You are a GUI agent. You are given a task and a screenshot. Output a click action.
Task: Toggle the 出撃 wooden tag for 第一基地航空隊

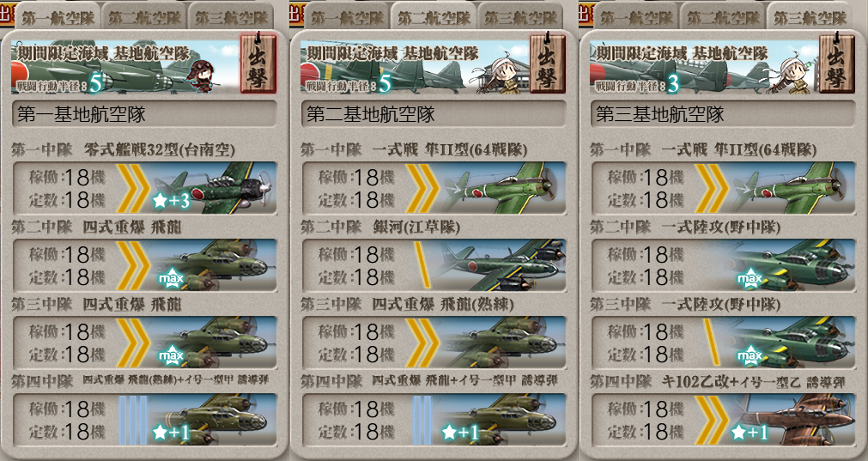258,63
